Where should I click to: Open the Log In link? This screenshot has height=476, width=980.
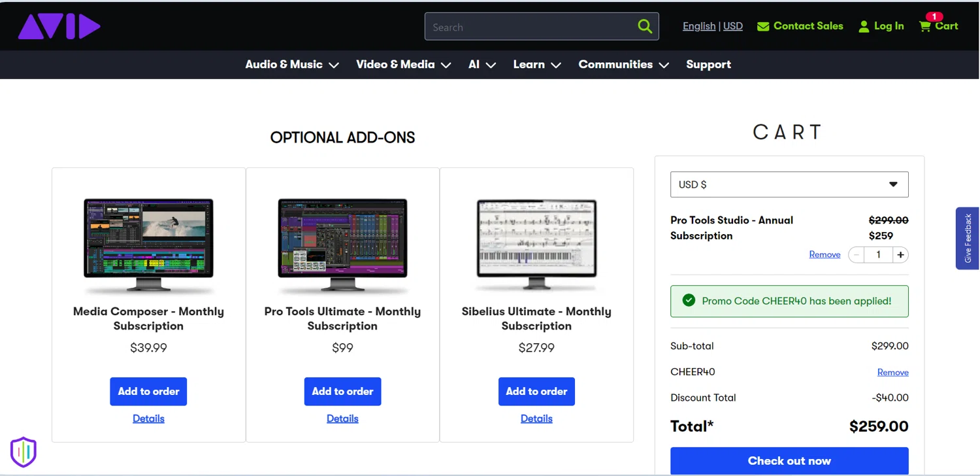click(889, 26)
